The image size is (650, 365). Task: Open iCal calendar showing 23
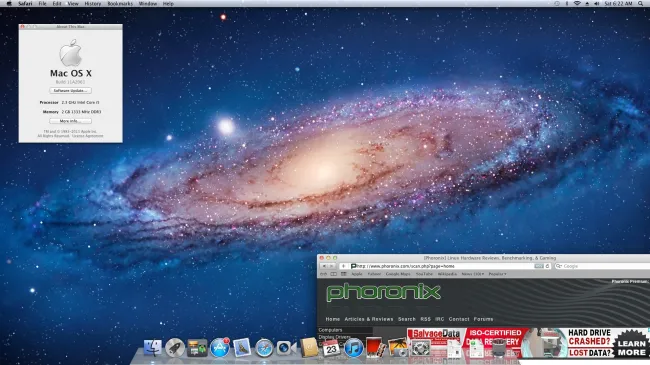(331, 348)
